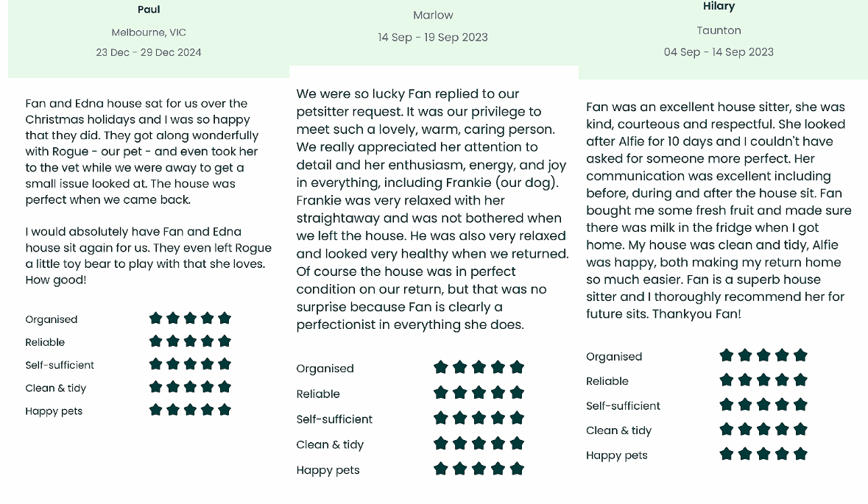Image resolution: width=868 pixels, height=504 pixels.
Task: Click the last star in Hilary's Reliable rating
Action: tap(800, 380)
